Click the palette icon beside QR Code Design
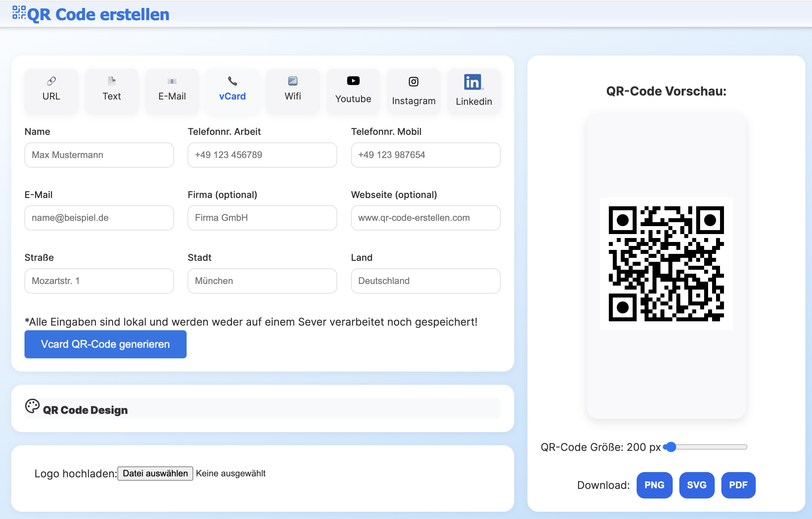Screen dimensions: 812x519 point(32,406)
